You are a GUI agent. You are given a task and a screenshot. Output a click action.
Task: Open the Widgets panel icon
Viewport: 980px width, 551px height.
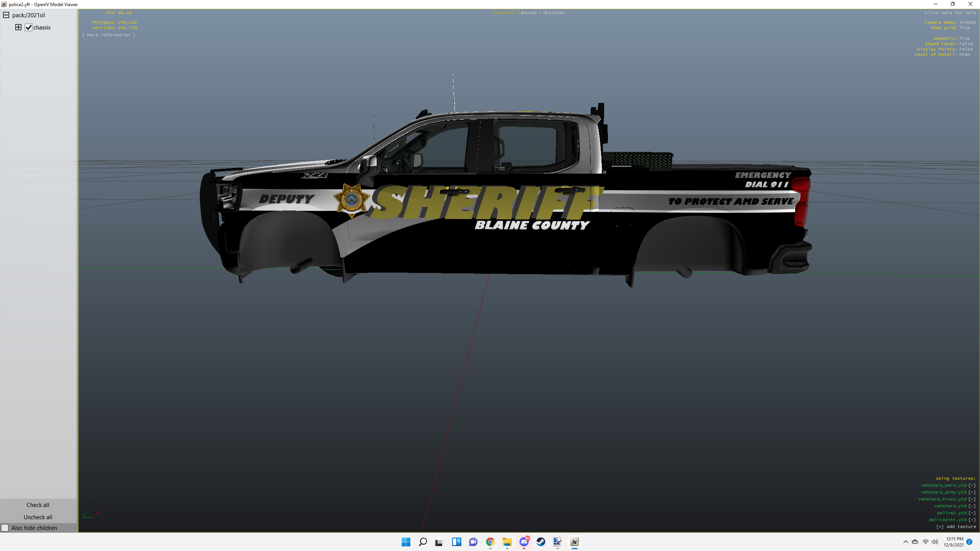point(456,542)
